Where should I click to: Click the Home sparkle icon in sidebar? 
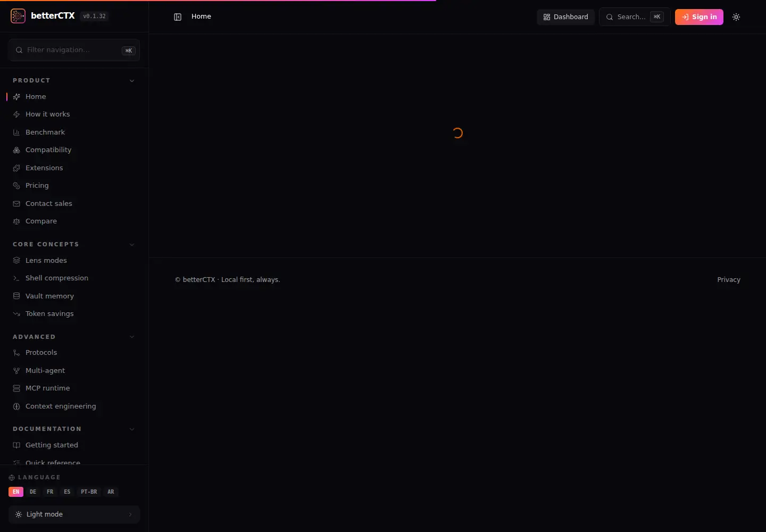coord(16,97)
